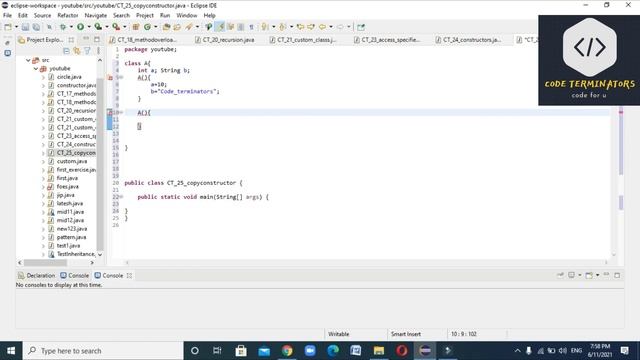Open New file dropdown arrow
640x360 pixels.
click(16, 27)
